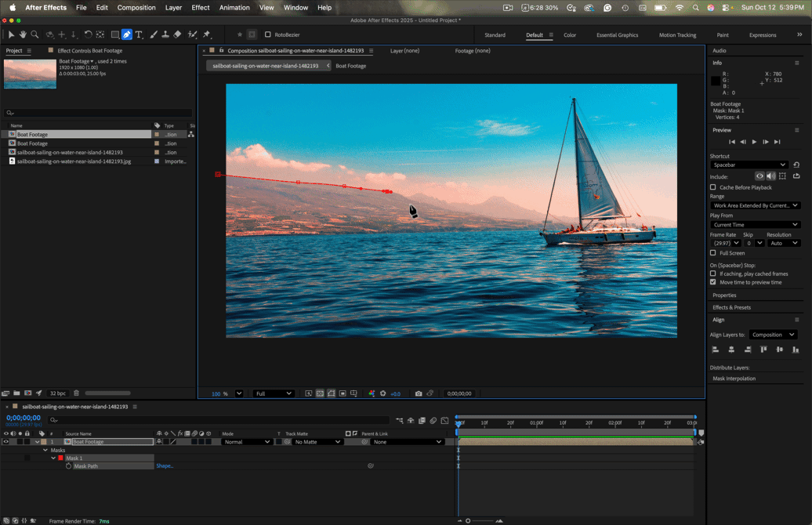Open the Range Work Area dropdown
Image resolution: width=812 pixels, height=525 pixels.
click(755, 205)
